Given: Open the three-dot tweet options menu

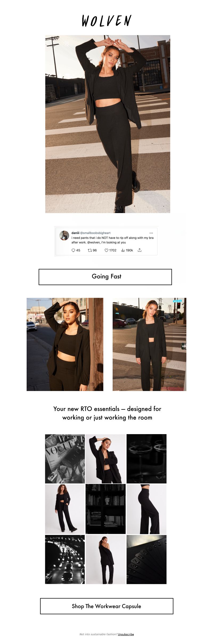Looking at the screenshot, I should (x=151, y=233).
